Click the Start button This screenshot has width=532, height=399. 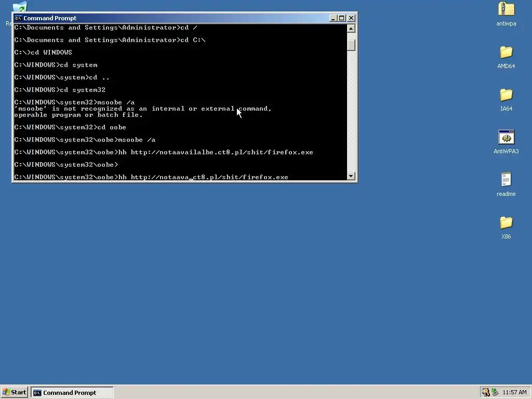[14, 393]
